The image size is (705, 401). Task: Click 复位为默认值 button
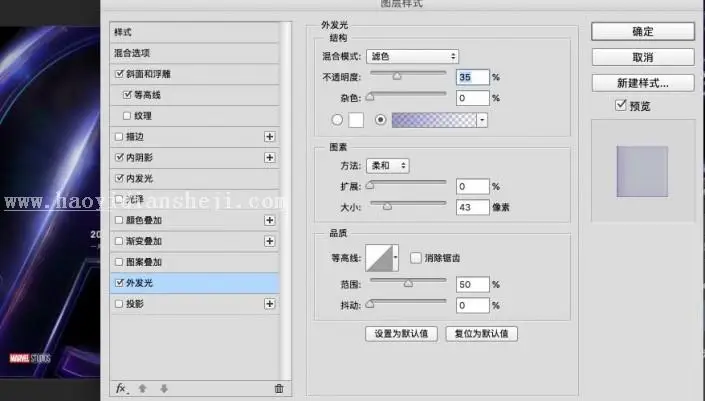(482, 334)
